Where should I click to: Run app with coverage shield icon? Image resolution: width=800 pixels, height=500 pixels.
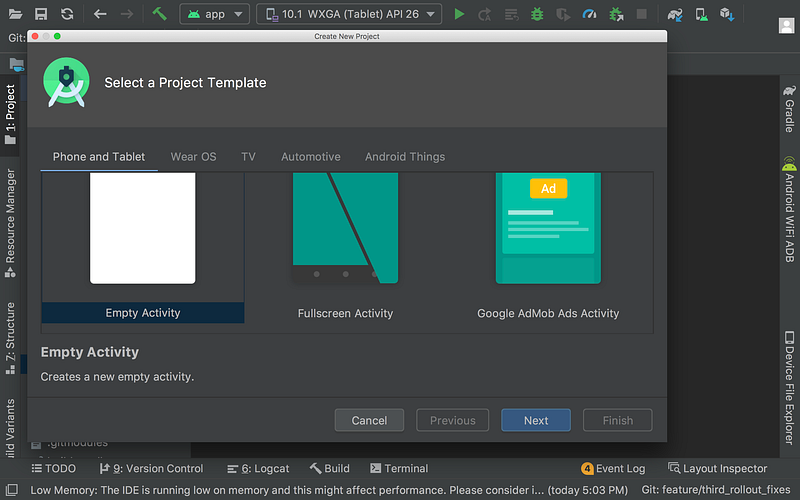click(563, 14)
